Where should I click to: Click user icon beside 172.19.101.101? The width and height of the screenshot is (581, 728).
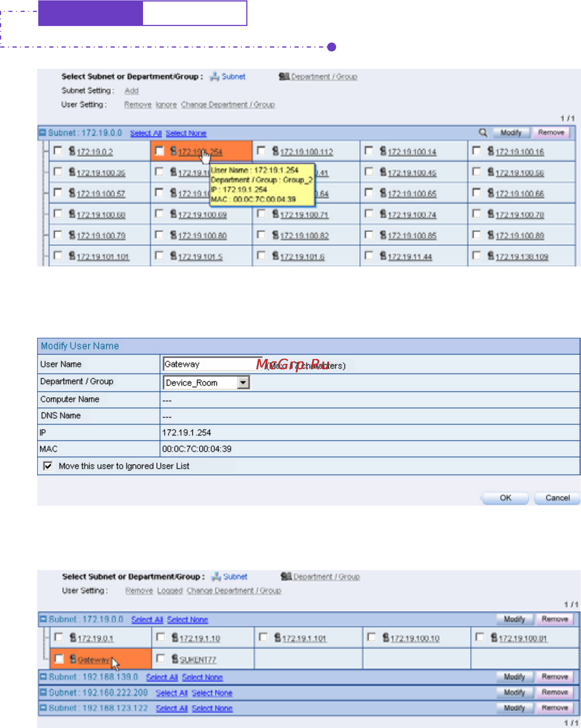pos(72,256)
